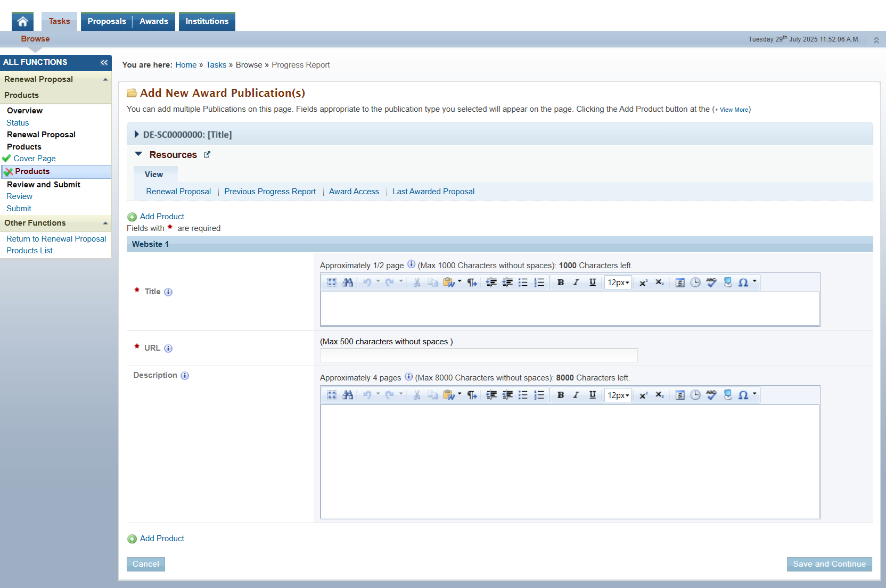Open the home icon tab
Image resolution: width=886 pixels, height=588 pixels.
click(x=22, y=22)
